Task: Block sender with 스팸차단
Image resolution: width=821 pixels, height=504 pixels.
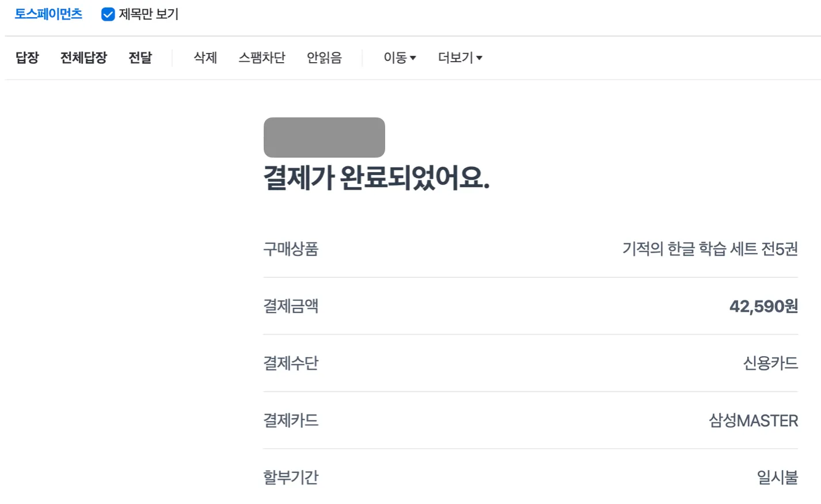Action: [262, 58]
